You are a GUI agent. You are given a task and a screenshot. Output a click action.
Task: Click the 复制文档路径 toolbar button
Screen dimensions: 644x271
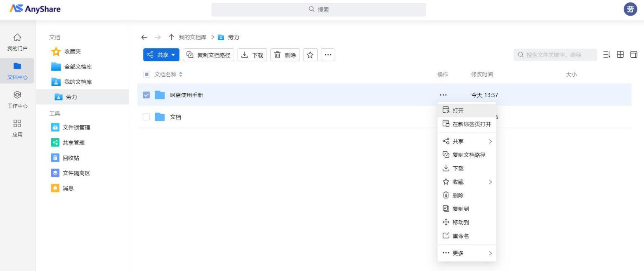[208, 55]
